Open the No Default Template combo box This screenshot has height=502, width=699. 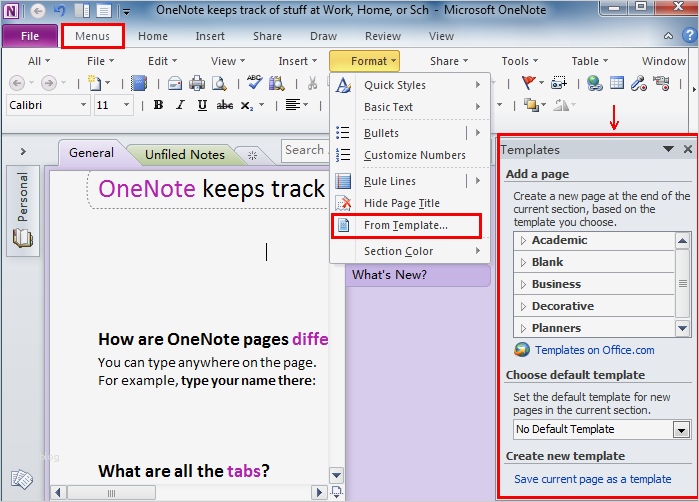tap(601, 429)
